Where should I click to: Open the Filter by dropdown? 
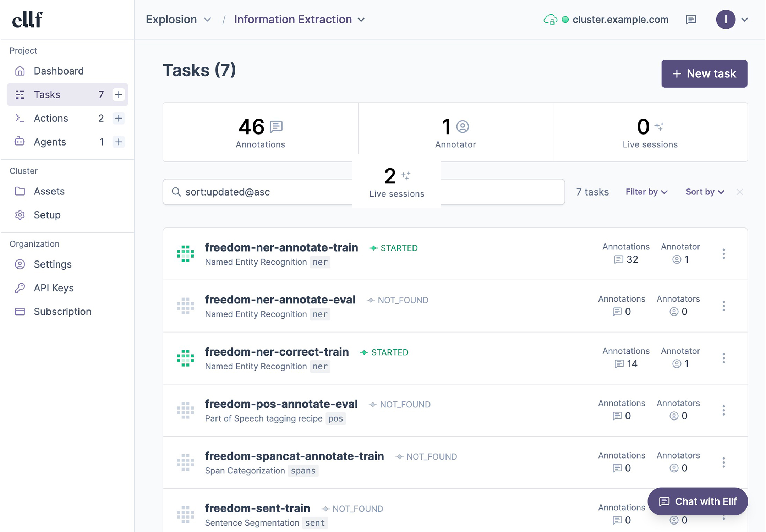(646, 192)
